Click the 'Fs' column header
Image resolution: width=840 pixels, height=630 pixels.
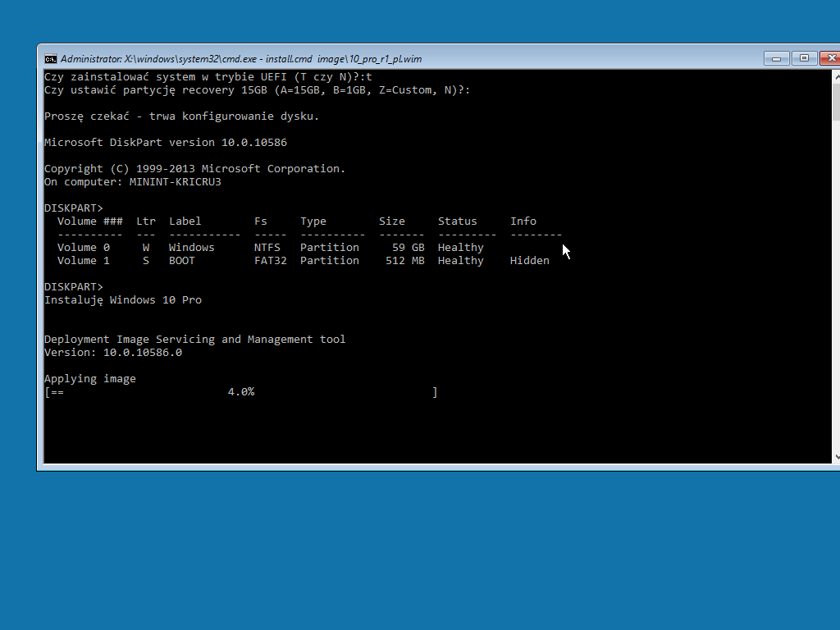coord(260,221)
